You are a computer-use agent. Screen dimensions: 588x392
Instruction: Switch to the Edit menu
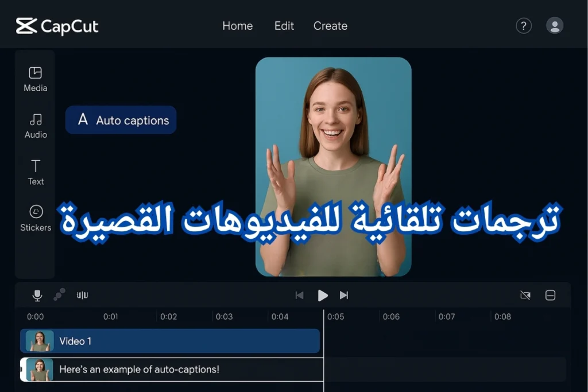[x=284, y=26]
